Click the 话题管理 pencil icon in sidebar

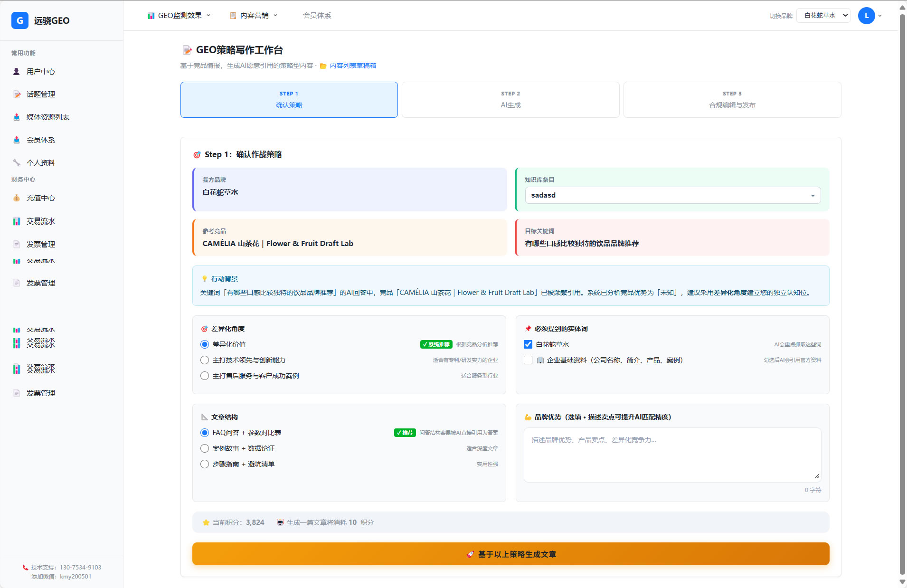(17, 94)
